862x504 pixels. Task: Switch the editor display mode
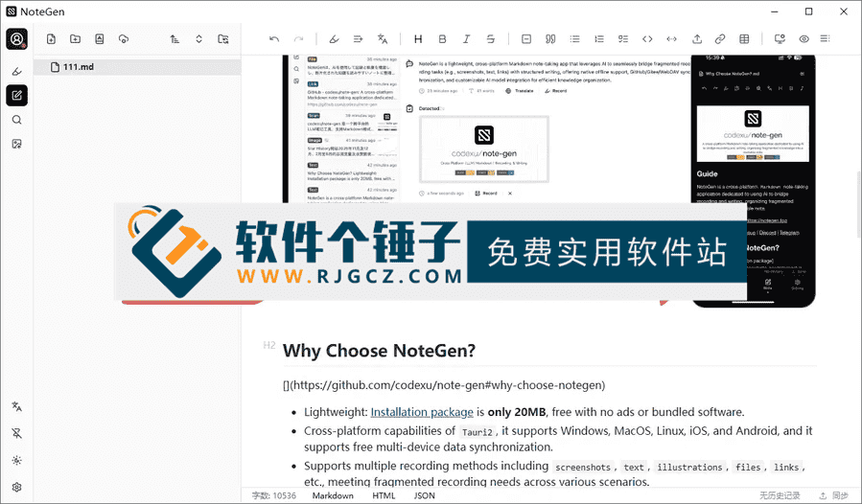pyautogui.click(x=780, y=39)
